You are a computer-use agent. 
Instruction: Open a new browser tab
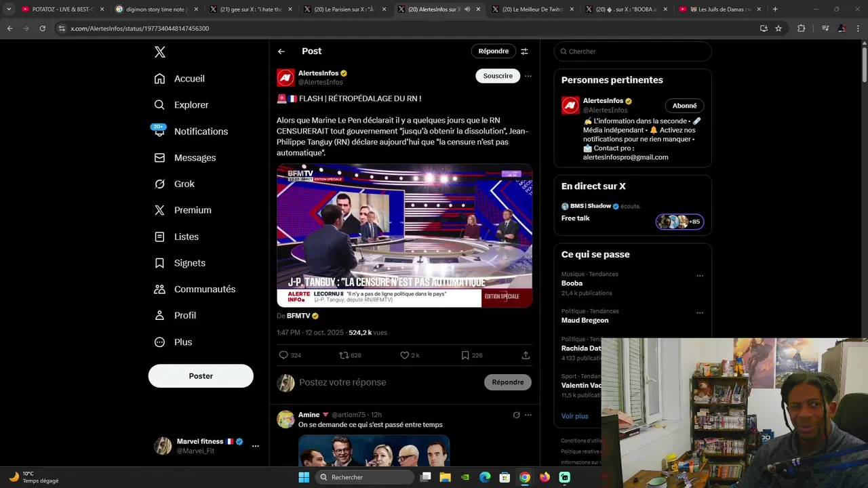pos(775,9)
